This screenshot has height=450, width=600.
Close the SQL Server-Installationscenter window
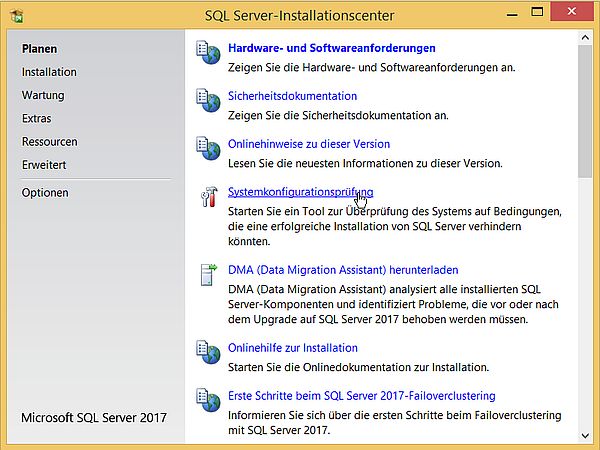coord(572,11)
